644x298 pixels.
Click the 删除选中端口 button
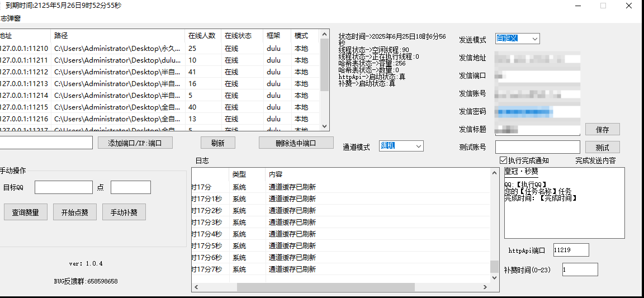pos(296,143)
